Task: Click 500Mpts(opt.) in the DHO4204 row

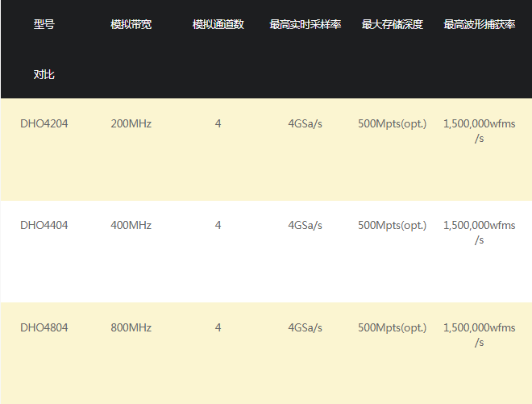Action: [392, 123]
